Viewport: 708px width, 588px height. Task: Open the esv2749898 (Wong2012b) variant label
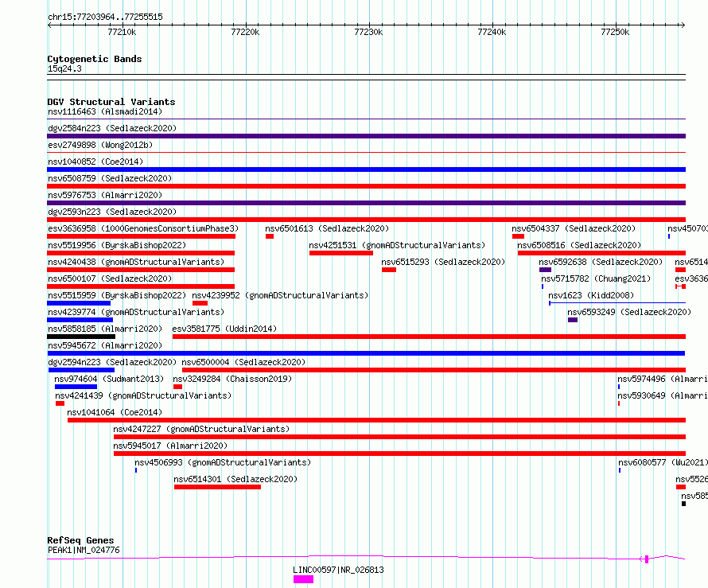pyautogui.click(x=100, y=145)
